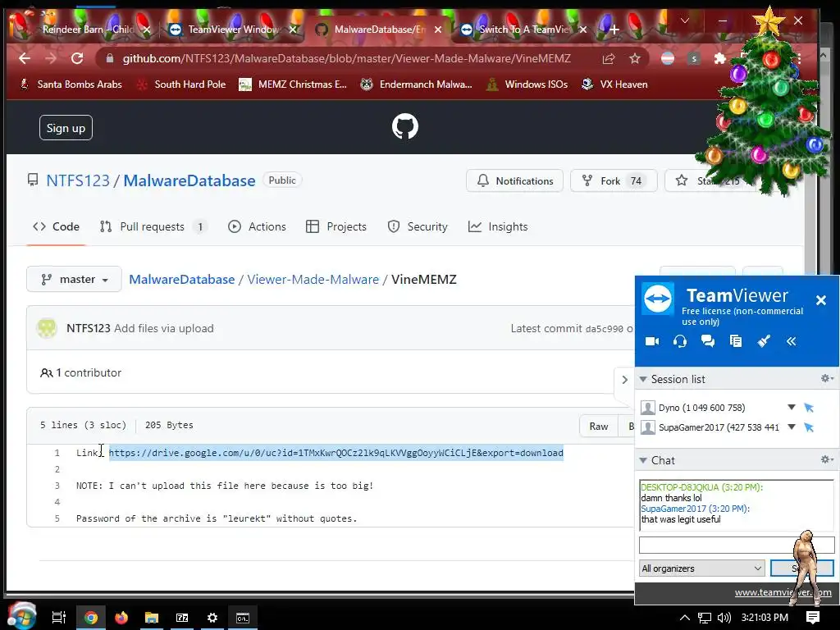The width and height of the screenshot is (840, 630).
Task: Go back with the browser back arrow
Action: (x=25, y=58)
